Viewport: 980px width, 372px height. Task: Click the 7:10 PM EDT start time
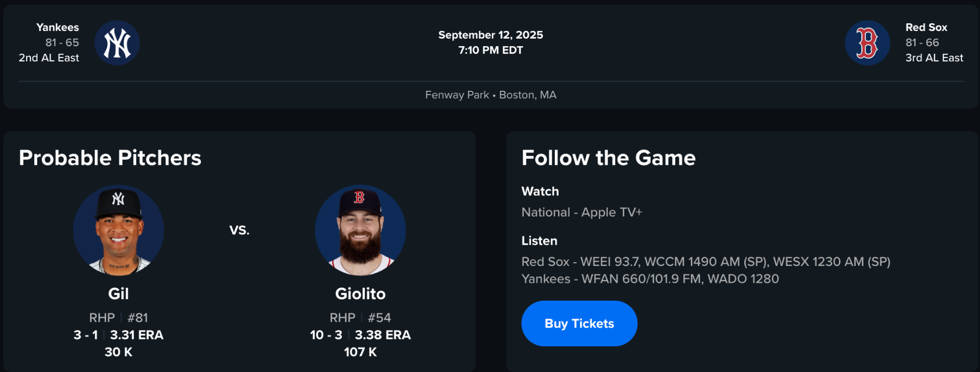click(491, 50)
